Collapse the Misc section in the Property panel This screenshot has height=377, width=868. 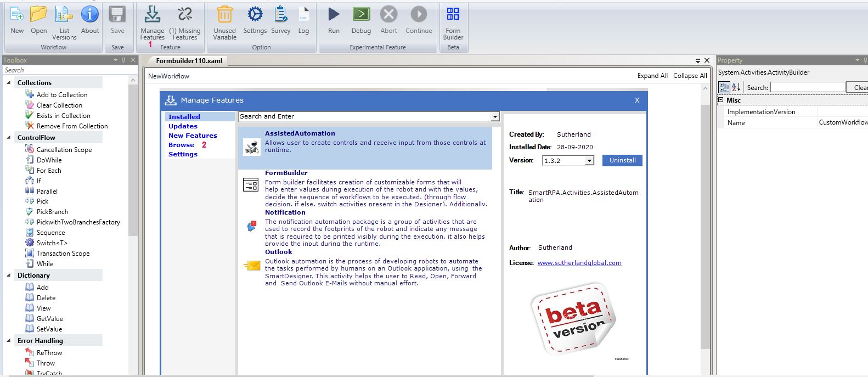pyautogui.click(x=721, y=100)
